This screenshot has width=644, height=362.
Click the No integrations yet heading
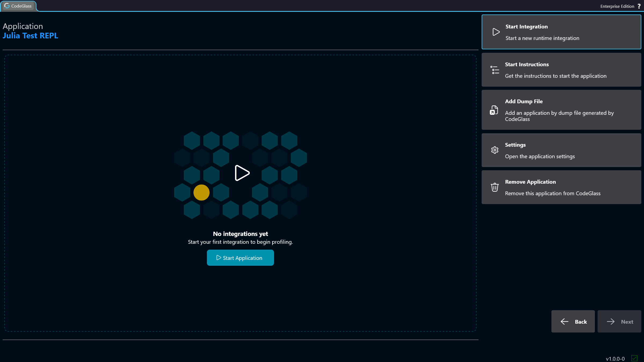tap(240, 234)
